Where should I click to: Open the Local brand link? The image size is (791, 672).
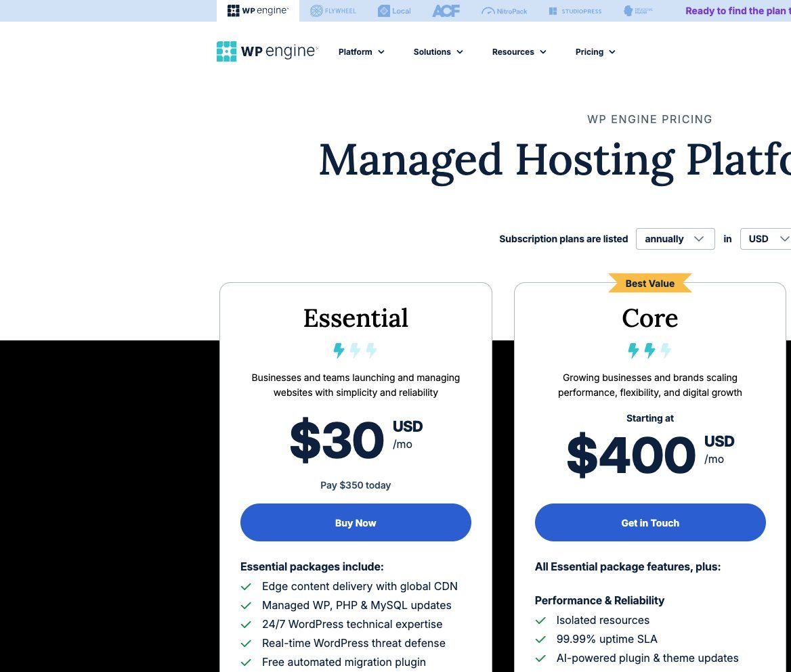(x=394, y=11)
